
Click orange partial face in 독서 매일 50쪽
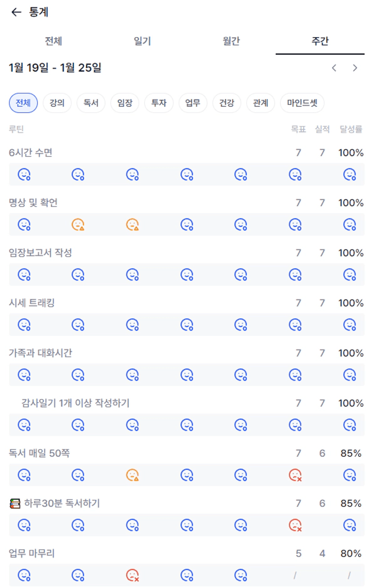(x=132, y=475)
